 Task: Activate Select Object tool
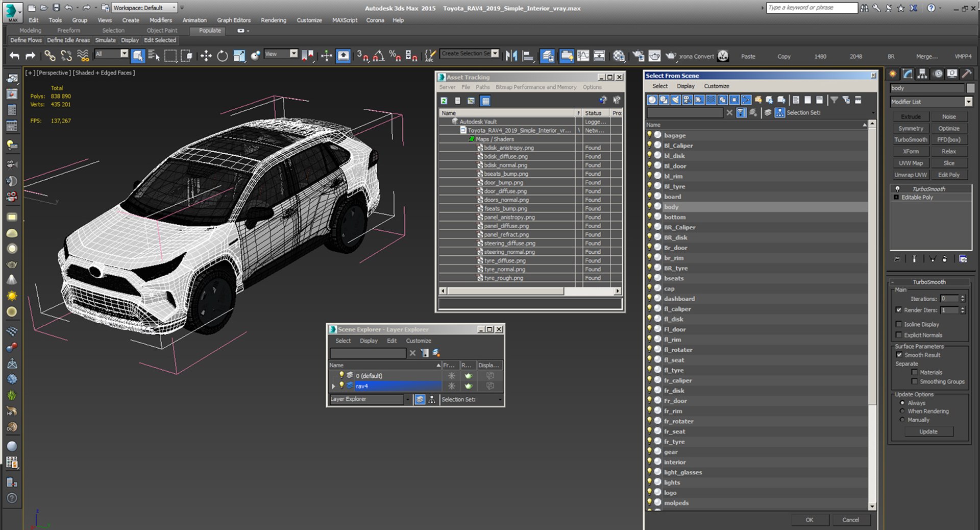(x=137, y=56)
